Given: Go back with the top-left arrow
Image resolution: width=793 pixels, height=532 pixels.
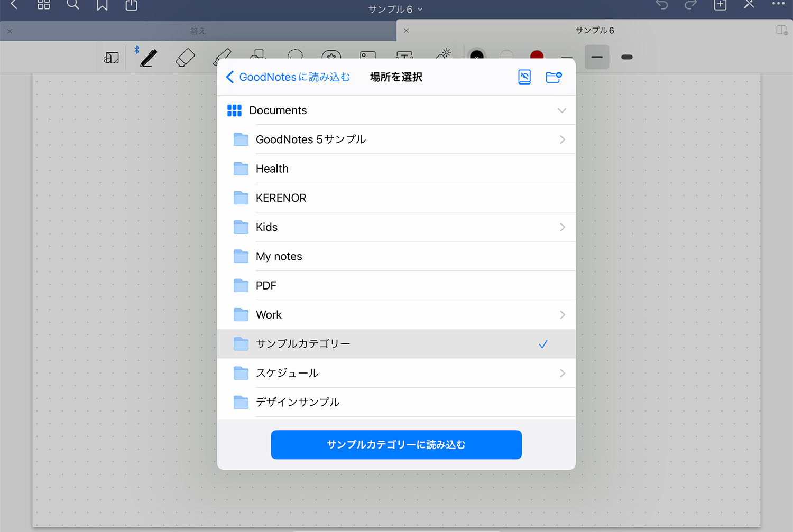Looking at the screenshot, I should pos(14,5).
